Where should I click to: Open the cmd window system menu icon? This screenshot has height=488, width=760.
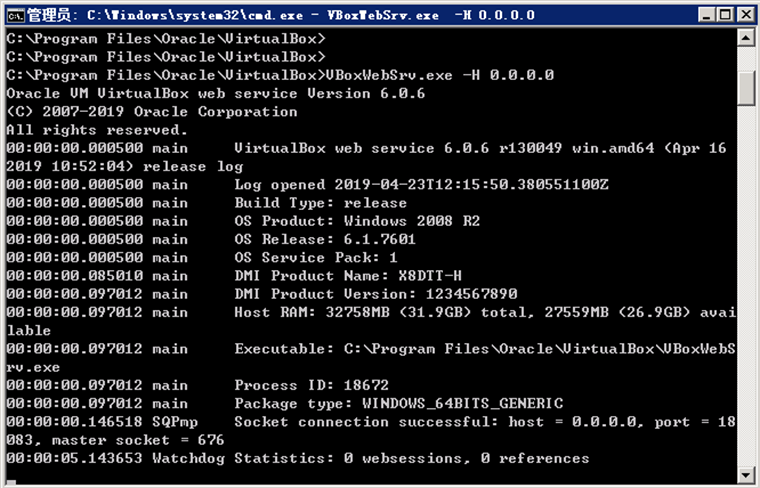pos(16,16)
